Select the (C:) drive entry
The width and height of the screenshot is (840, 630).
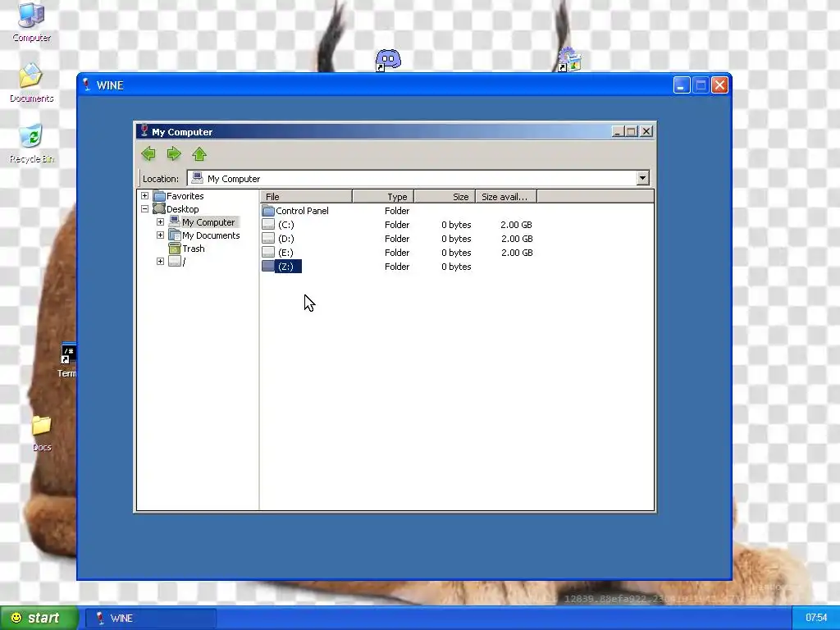[286, 225]
